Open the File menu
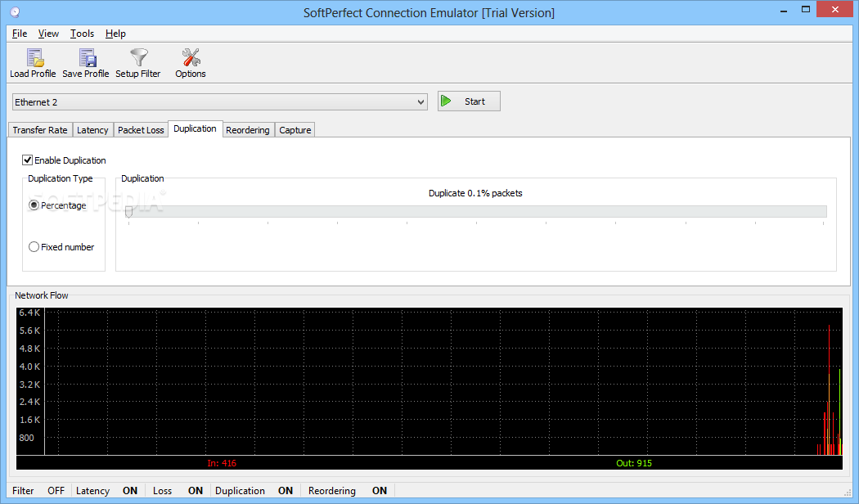859x504 pixels. [20, 34]
